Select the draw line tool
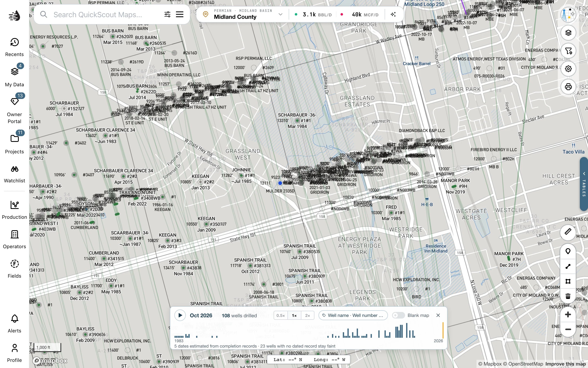This screenshot has width=588, height=368. click(568, 266)
